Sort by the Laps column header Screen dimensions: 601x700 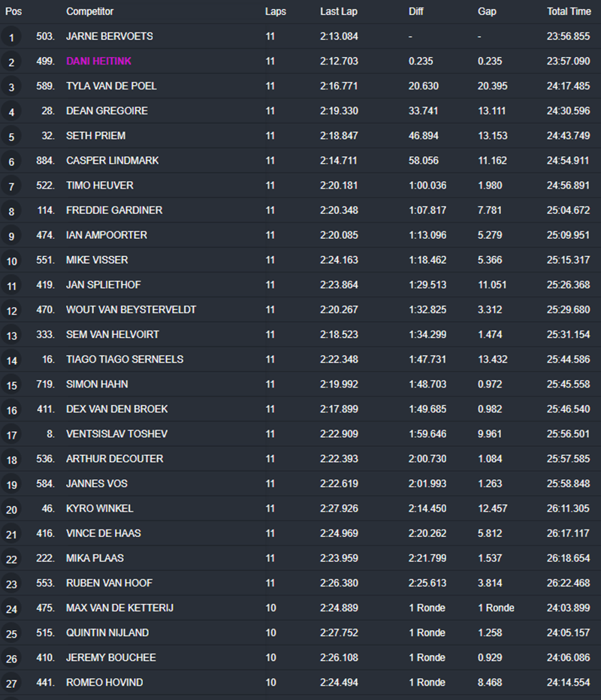coord(276,12)
